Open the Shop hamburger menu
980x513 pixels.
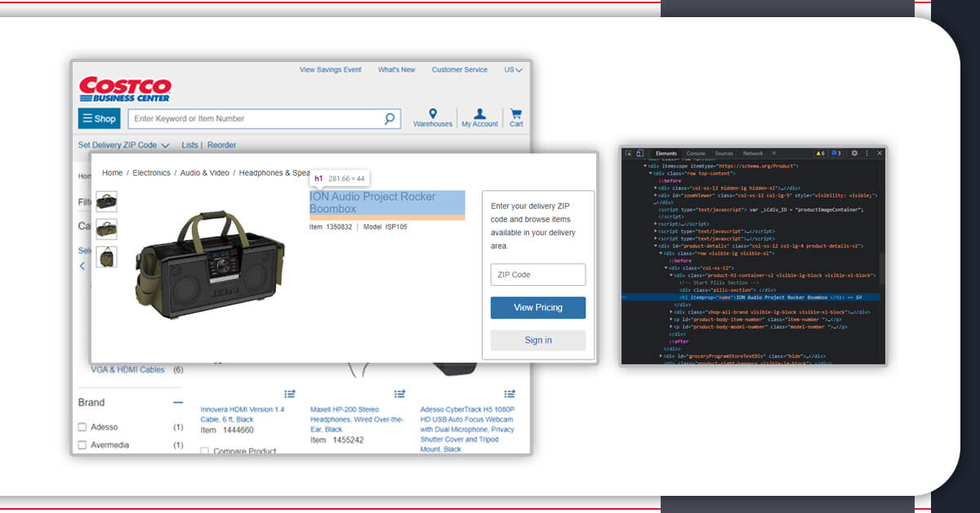point(99,118)
